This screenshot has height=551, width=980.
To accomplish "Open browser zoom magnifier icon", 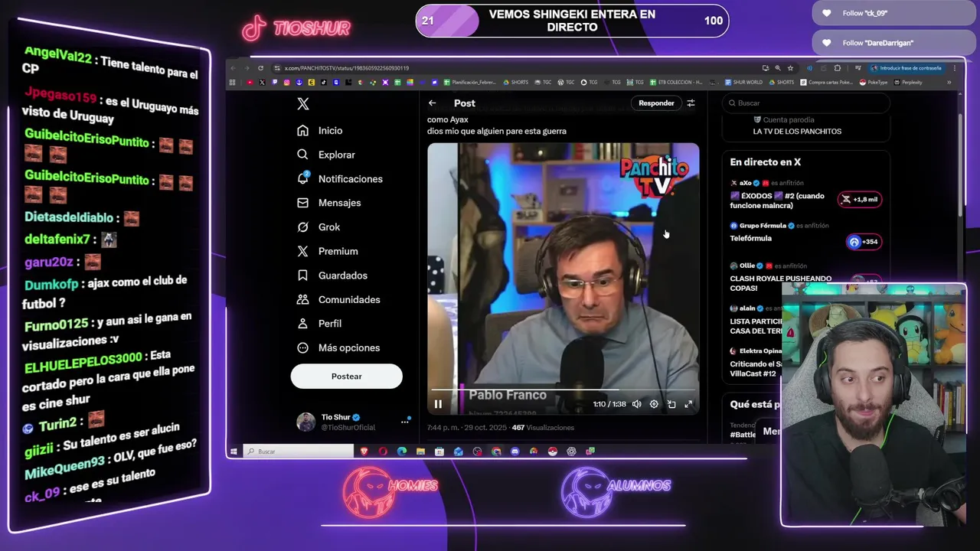I will [778, 68].
